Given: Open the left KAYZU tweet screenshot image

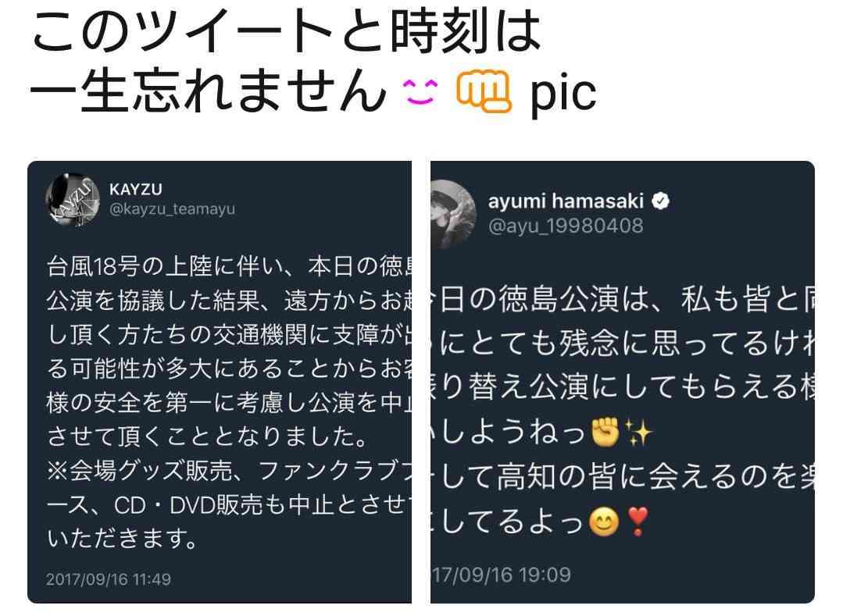Looking at the screenshot, I should click(x=220, y=382).
